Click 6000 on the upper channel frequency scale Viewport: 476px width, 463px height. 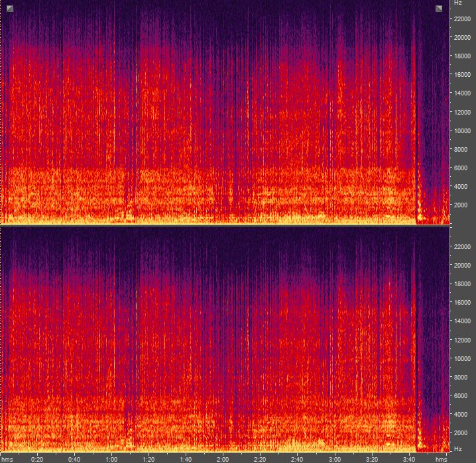(461, 168)
